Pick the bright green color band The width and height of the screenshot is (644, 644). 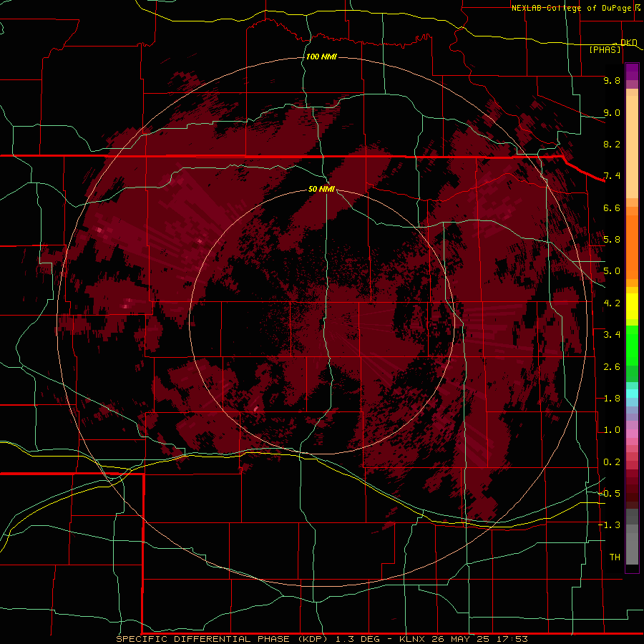click(632, 345)
